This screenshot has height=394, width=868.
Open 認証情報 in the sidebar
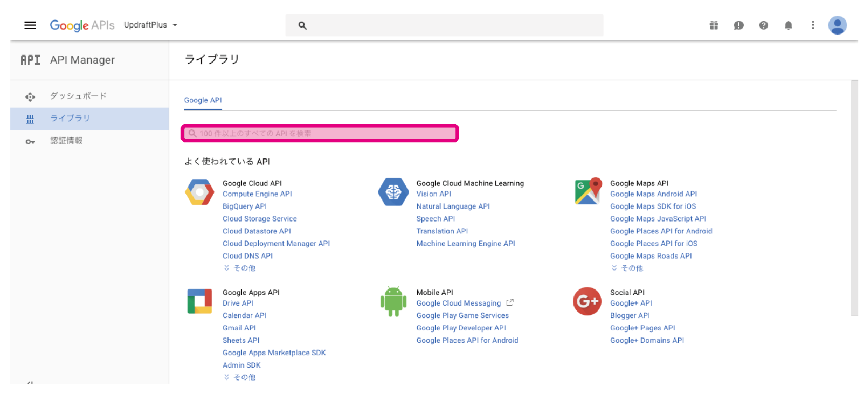click(89, 141)
